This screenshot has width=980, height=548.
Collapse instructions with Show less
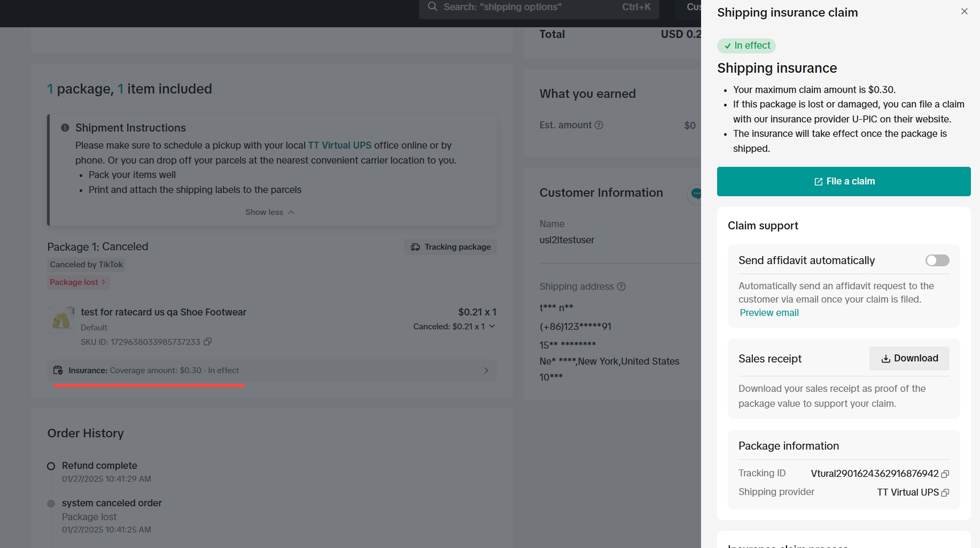coord(269,212)
